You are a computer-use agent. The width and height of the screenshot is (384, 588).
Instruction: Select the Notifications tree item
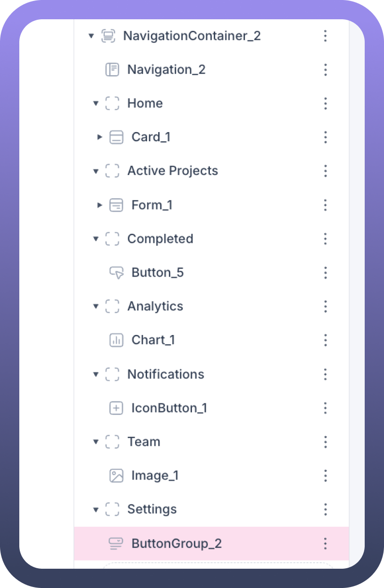point(165,374)
